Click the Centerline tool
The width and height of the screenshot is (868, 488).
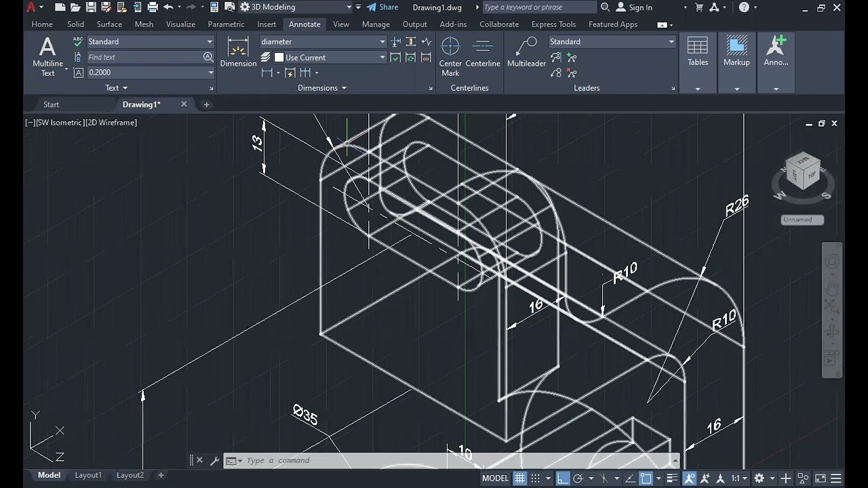pos(483,53)
